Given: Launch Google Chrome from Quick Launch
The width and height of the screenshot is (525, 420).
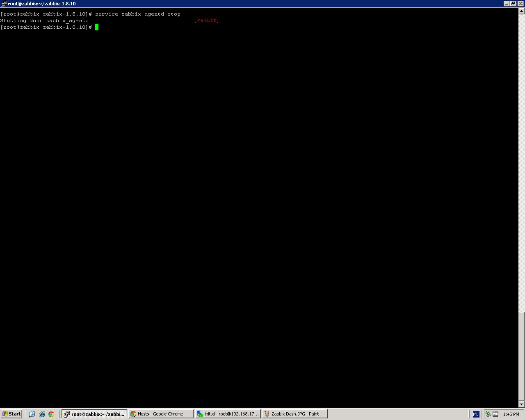Looking at the screenshot, I should point(51,414).
